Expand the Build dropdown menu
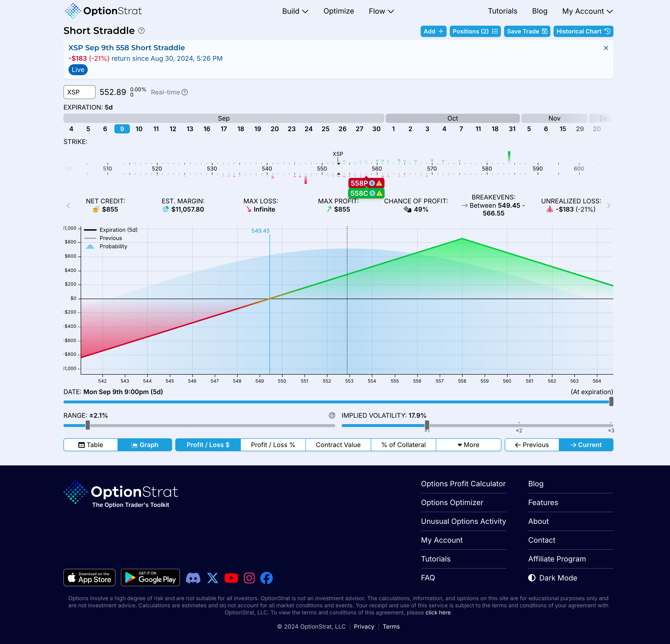The height and width of the screenshot is (644, 670). pos(295,11)
